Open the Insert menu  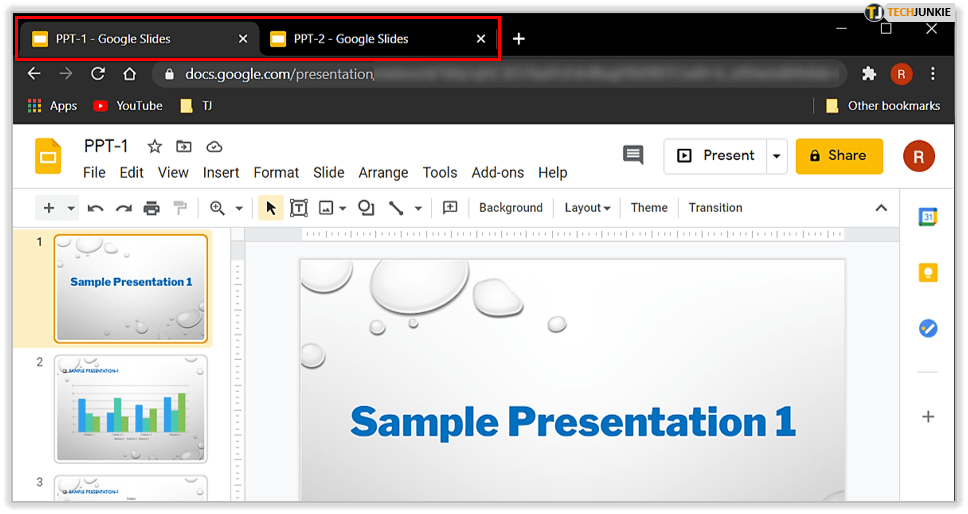coord(221,172)
